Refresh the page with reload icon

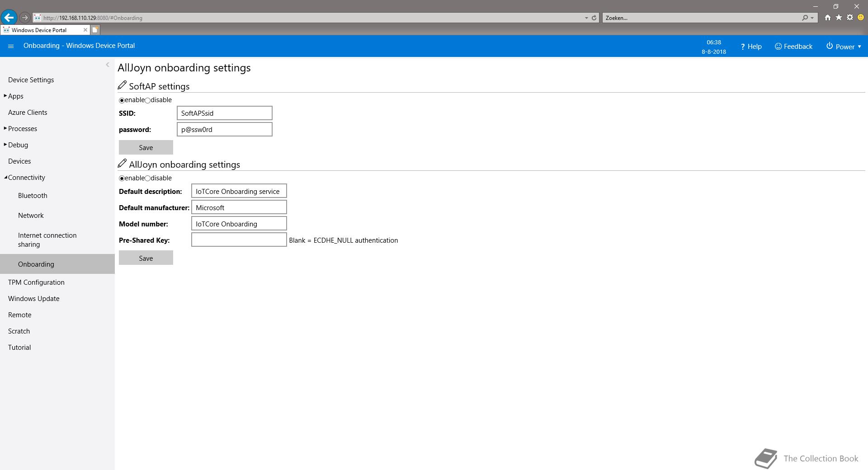point(594,18)
